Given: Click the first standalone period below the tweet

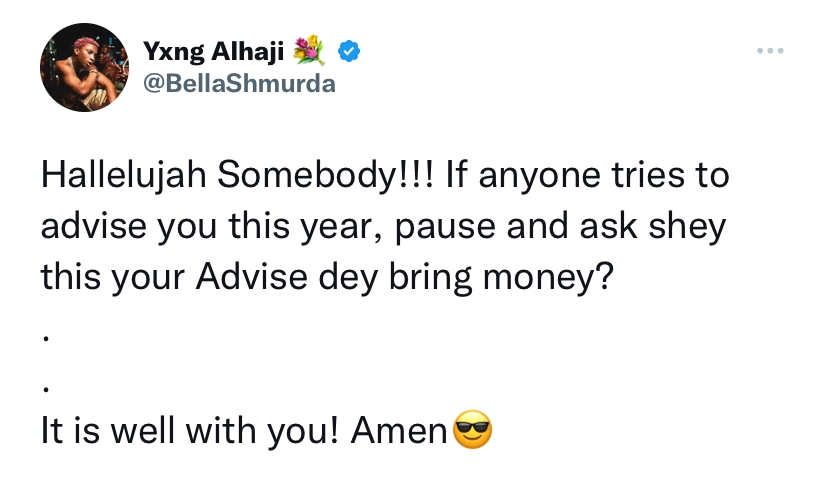Looking at the screenshot, I should pos(46,338).
